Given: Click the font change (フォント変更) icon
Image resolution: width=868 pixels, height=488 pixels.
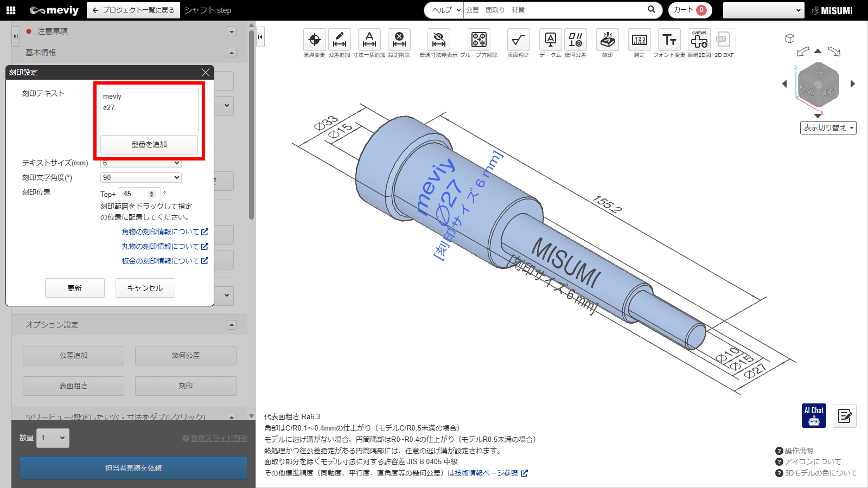Looking at the screenshot, I should pos(669,40).
